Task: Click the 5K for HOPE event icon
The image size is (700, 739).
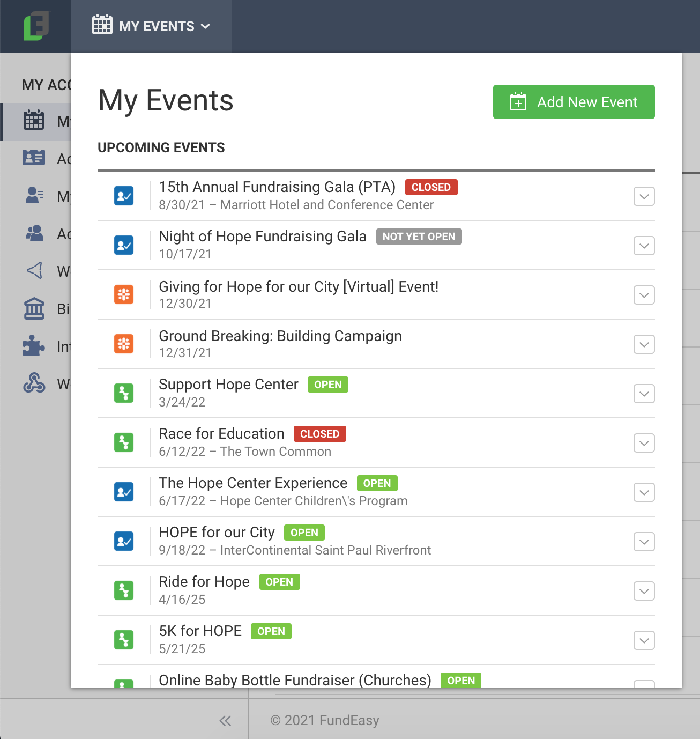Action: [124, 640]
